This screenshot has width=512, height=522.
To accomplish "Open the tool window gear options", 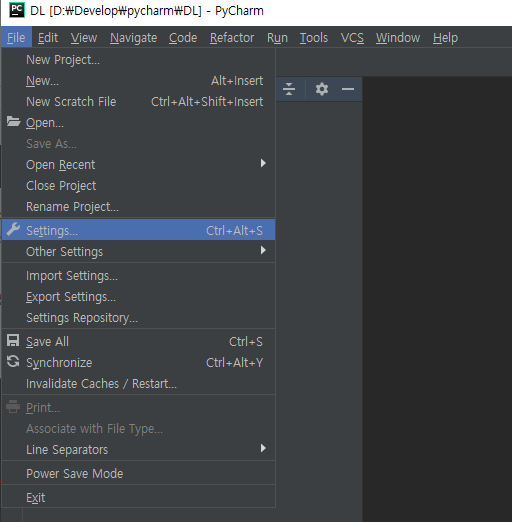I will [322, 89].
